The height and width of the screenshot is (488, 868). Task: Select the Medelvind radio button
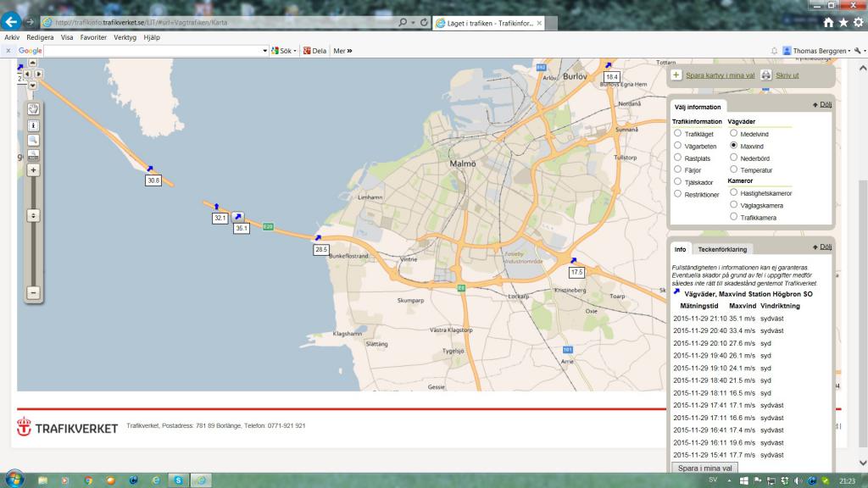point(733,133)
